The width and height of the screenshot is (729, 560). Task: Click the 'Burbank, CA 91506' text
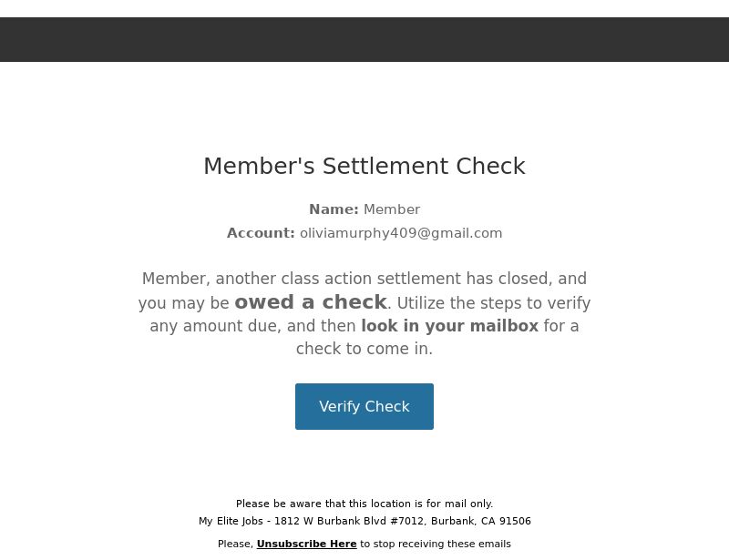[x=481, y=521]
